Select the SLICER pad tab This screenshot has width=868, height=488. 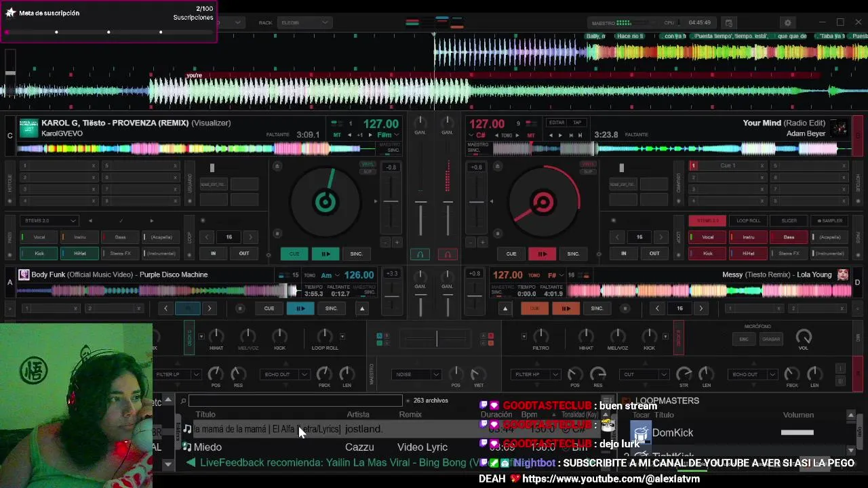point(789,220)
